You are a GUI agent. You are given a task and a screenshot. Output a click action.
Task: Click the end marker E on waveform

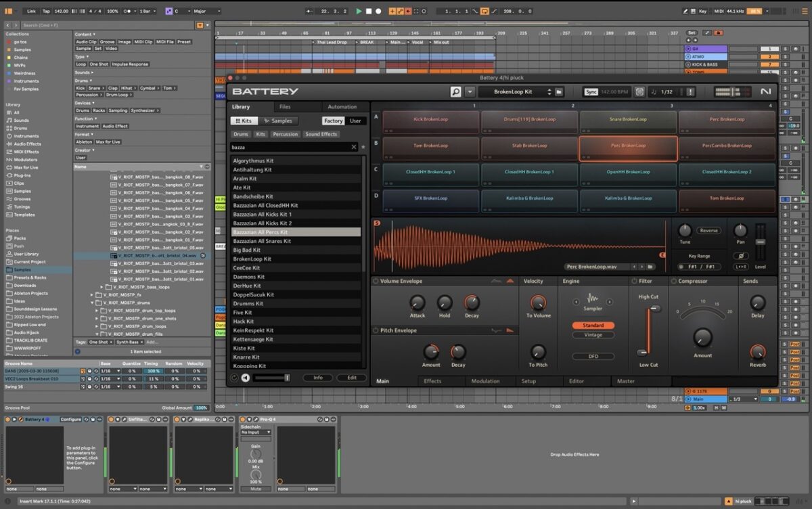coord(662,255)
